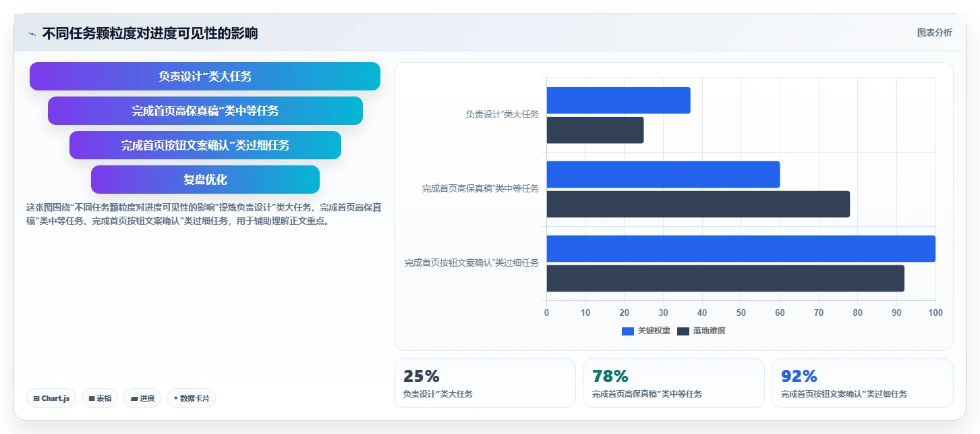
Task: Click the 图表分析 label in header
Action: pyautogui.click(x=934, y=32)
